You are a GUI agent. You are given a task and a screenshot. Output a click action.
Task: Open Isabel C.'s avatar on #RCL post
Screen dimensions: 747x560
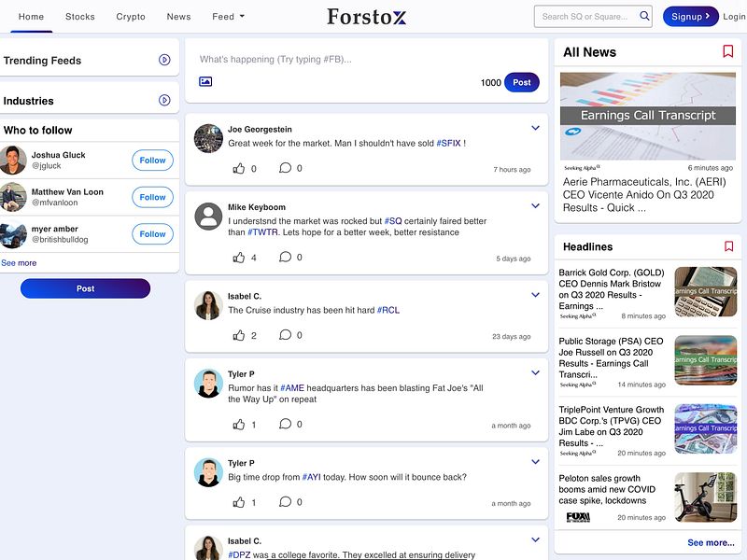click(x=208, y=305)
